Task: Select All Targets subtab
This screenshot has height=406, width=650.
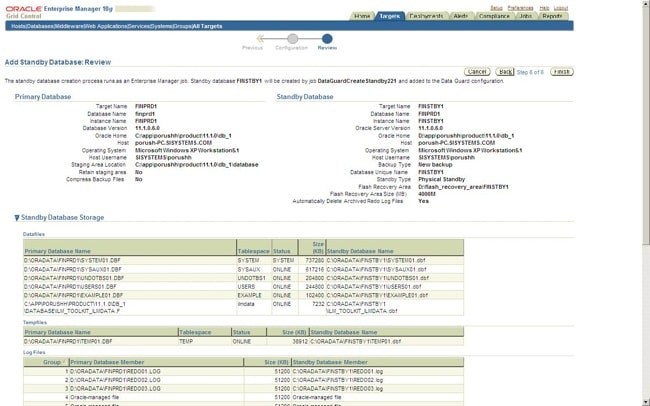Action: pos(208,26)
